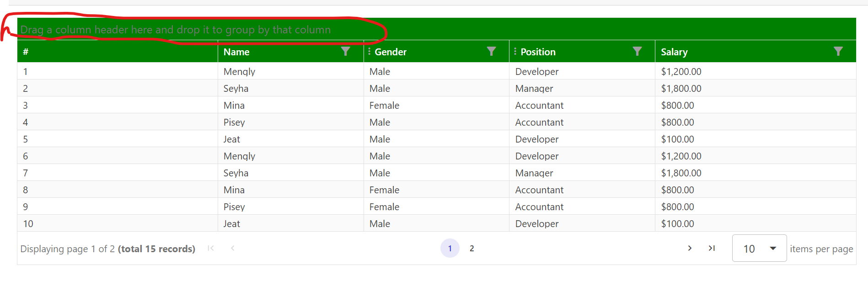Screen dimensions: 868x302
Task: Click the $1,800.00 salary in row 7
Action: (x=681, y=173)
